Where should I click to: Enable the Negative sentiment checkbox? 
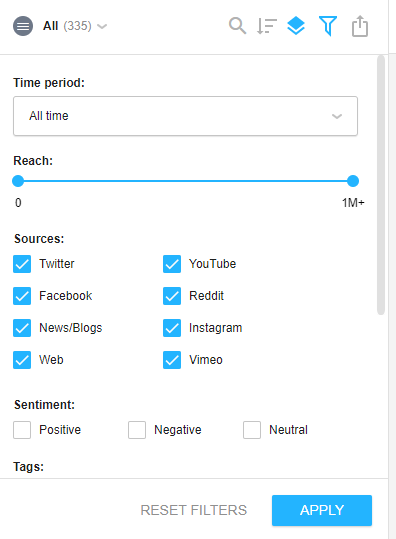coord(137,430)
